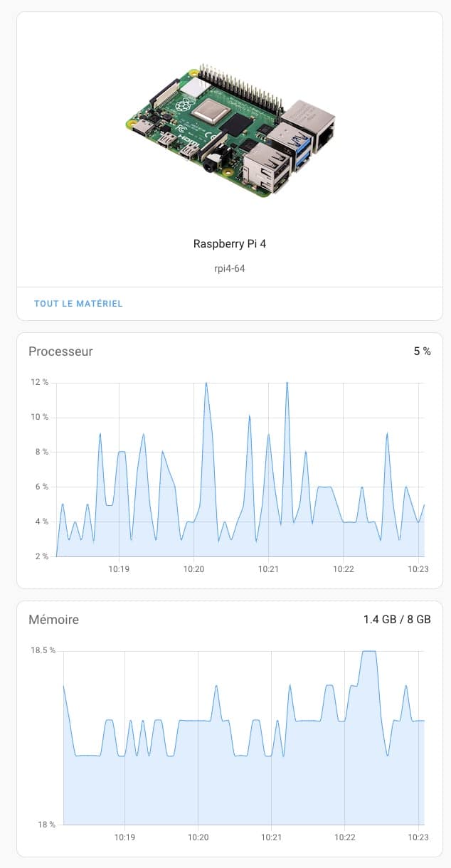Click the 10:20 time label in the Mémoire chart
Viewport: 451px width, 868px height.
click(x=198, y=837)
